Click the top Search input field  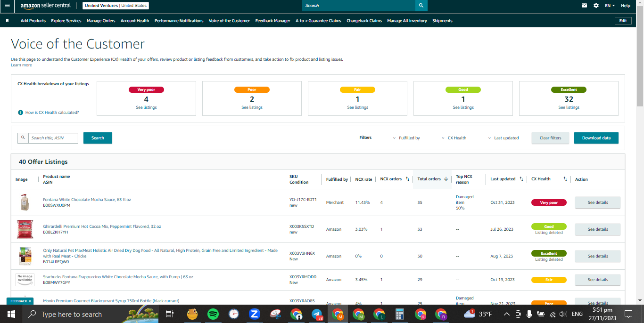coord(359,6)
